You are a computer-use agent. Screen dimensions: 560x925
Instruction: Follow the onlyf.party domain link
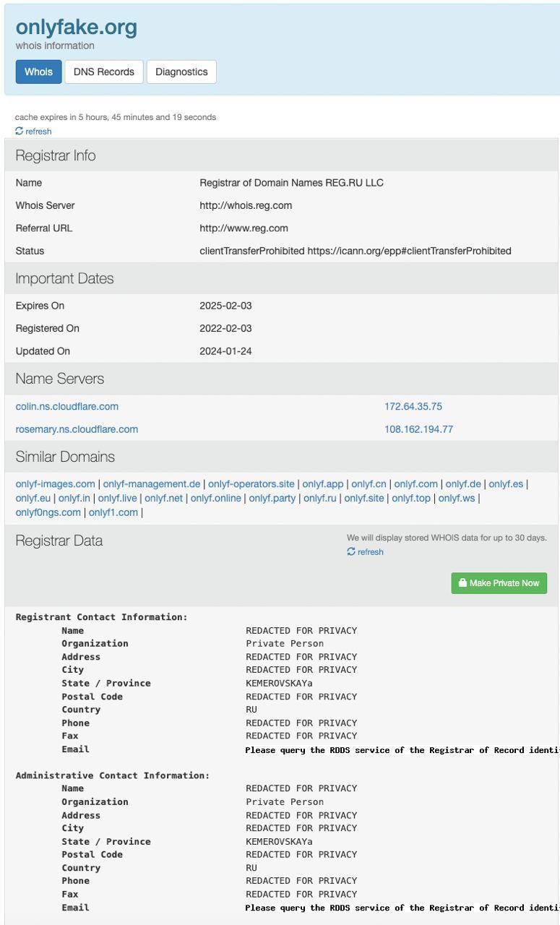click(272, 499)
